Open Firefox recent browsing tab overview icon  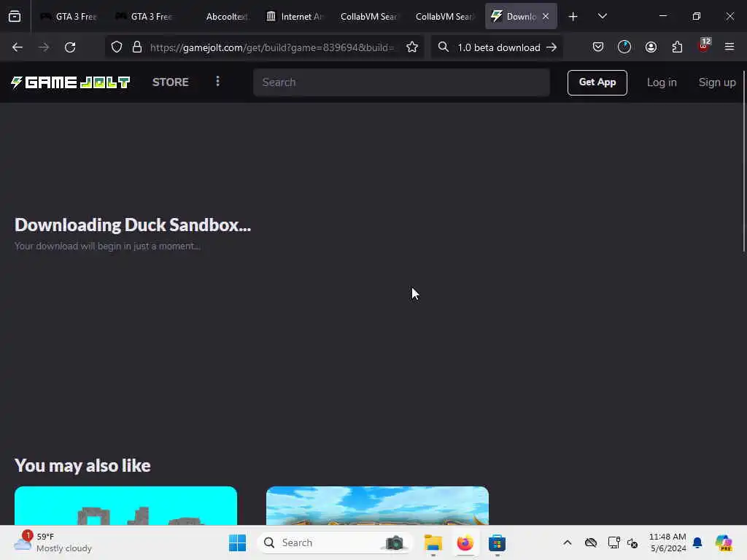[x=15, y=16]
